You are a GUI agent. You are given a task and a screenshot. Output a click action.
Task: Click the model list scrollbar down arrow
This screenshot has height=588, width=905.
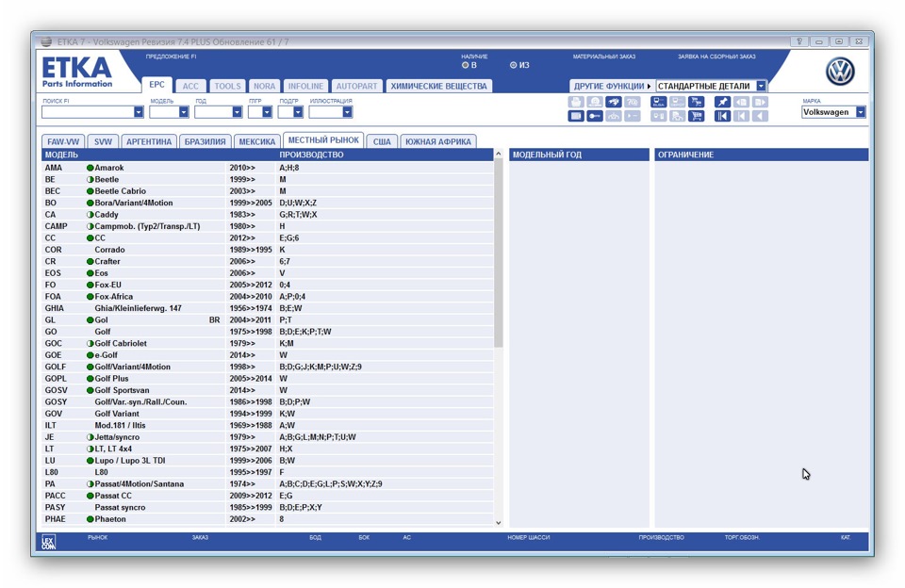[498, 522]
